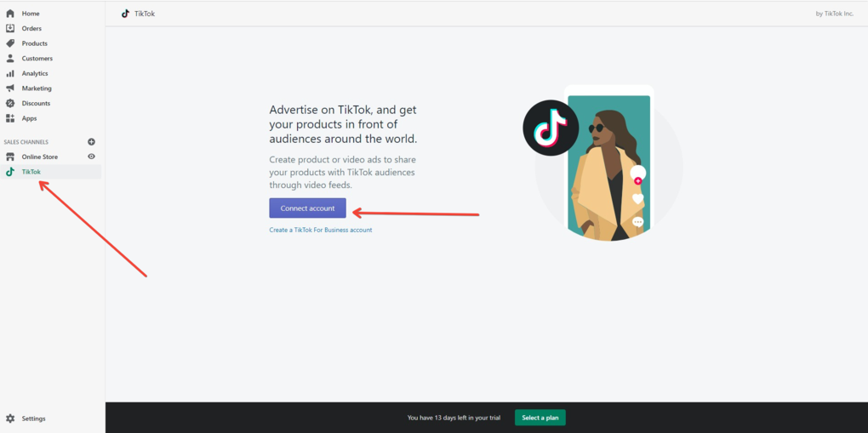Click the Home icon in sidebar
Screen dimensions: 868x433
point(10,14)
